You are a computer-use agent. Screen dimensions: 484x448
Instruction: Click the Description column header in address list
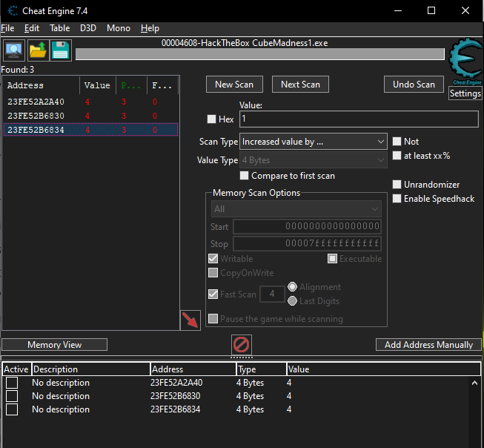pos(91,369)
